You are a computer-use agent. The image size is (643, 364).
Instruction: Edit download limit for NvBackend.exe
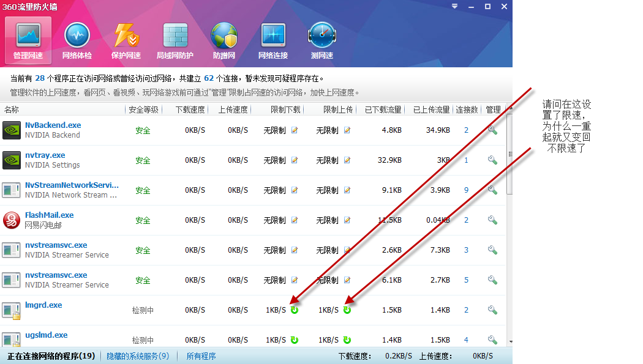295,130
